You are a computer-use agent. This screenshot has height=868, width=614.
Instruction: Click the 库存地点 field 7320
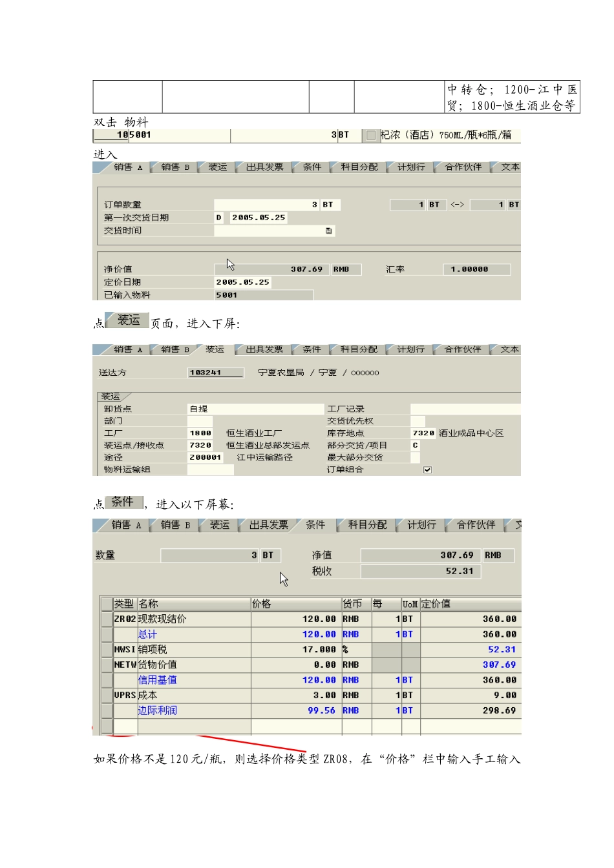tap(423, 433)
